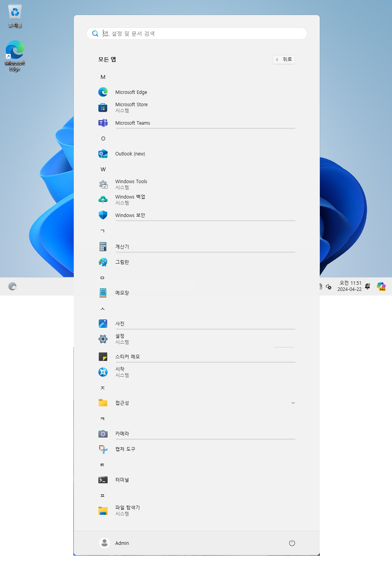Open the clock showing 오전 11:51
392x566 pixels.
(x=349, y=286)
